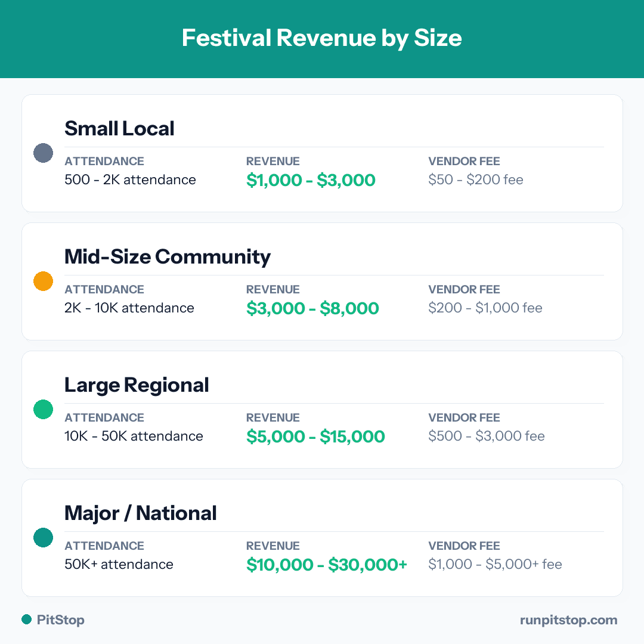The height and width of the screenshot is (644, 644).
Task: Click the ATTENDANCE label in Major / National card
Action: point(104,546)
